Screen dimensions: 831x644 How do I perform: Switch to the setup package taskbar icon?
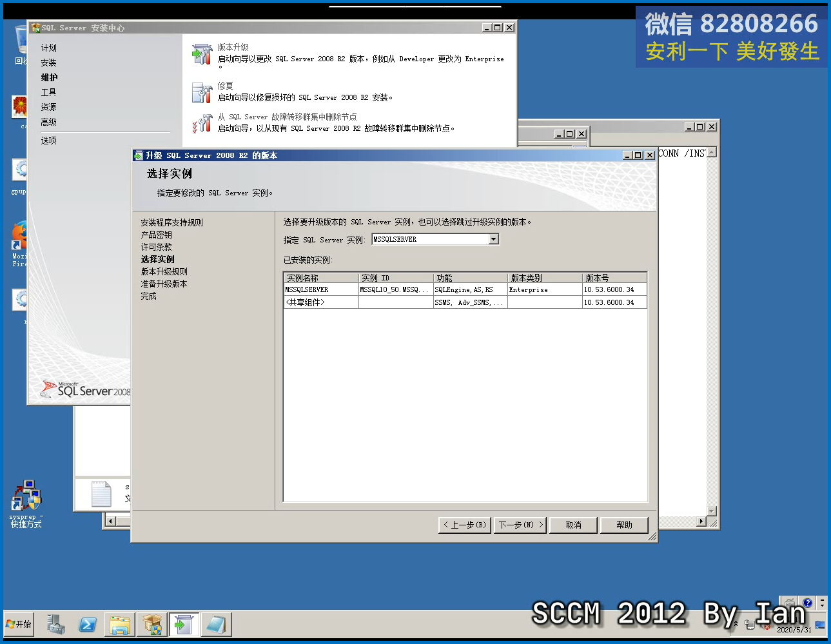pyautogui.click(x=152, y=624)
